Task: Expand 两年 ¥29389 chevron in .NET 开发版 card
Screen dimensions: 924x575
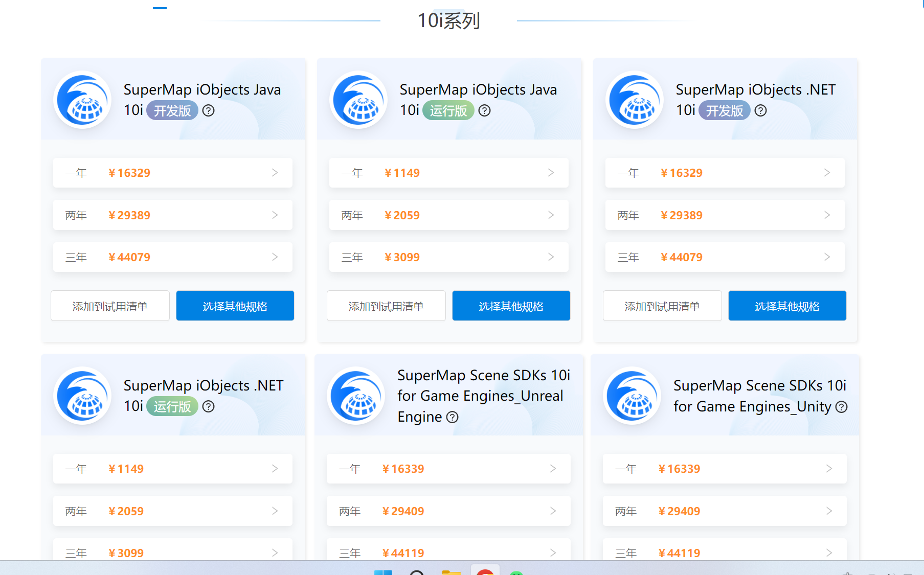Action: click(x=827, y=215)
